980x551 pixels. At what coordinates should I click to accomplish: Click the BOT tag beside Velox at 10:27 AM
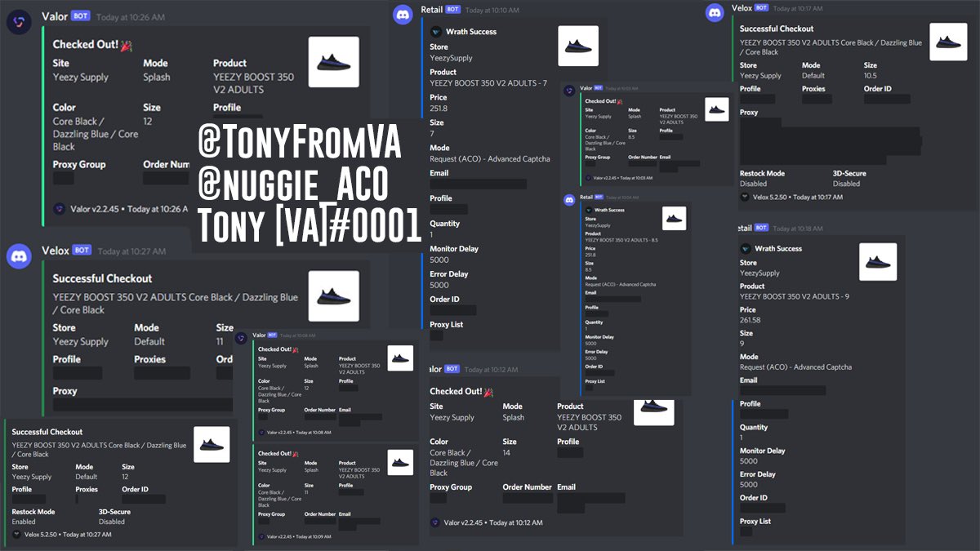click(82, 250)
